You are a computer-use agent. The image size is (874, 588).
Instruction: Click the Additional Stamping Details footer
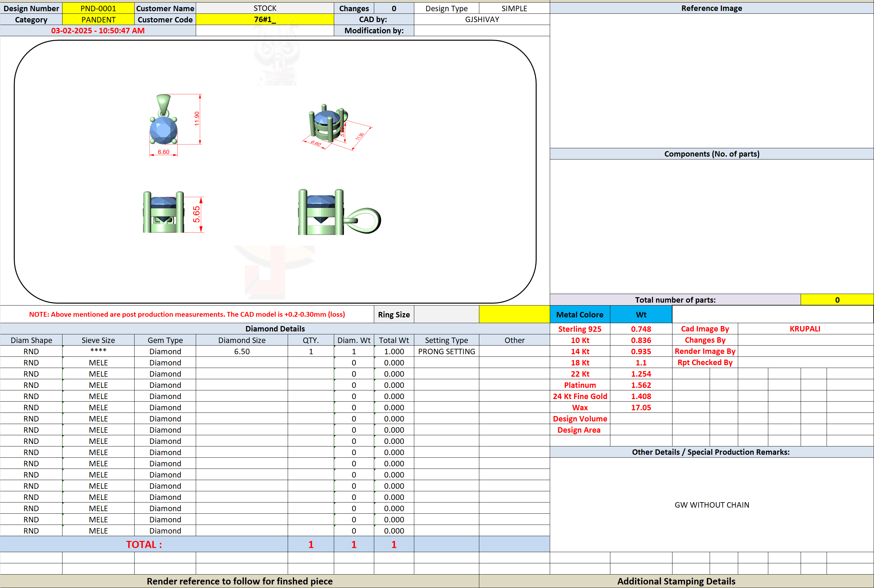coord(676,581)
